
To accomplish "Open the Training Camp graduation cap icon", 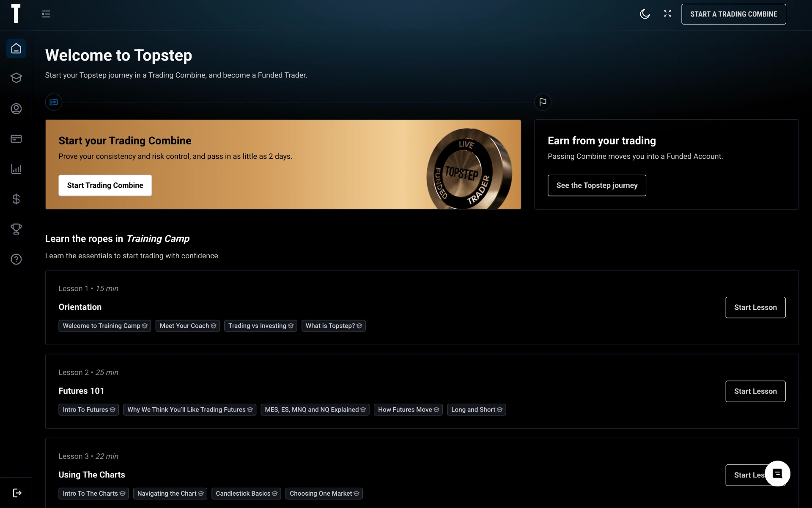I will 16,78.
